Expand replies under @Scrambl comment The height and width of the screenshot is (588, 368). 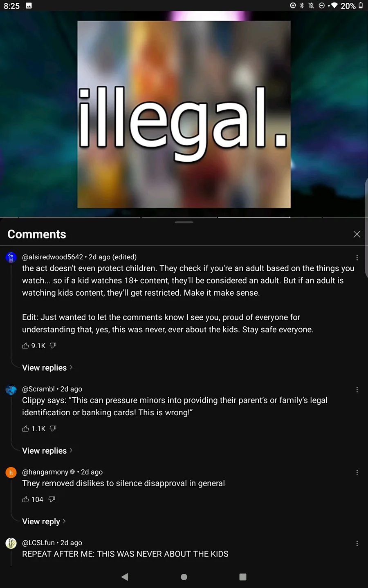pyautogui.click(x=47, y=450)
